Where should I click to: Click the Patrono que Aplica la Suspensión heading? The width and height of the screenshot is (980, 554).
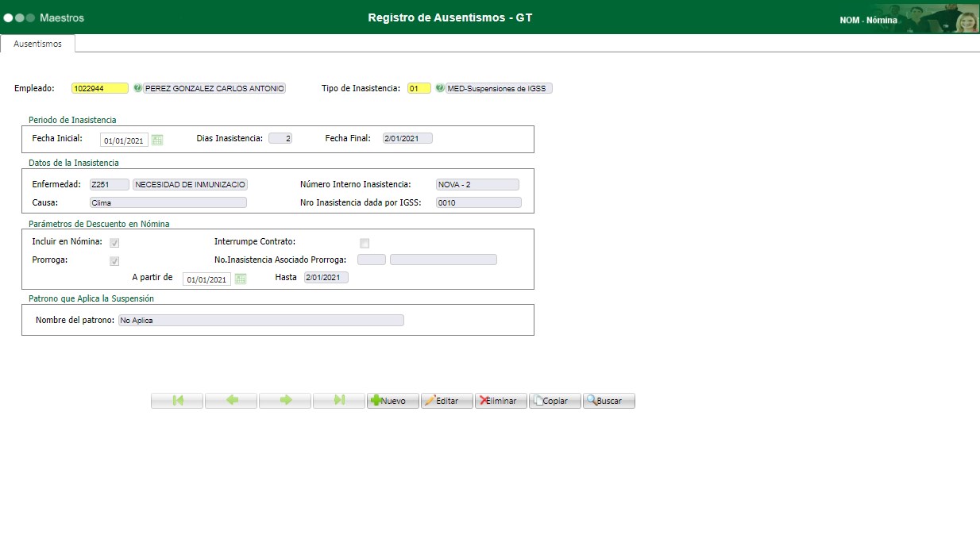[x=91, y=298]
